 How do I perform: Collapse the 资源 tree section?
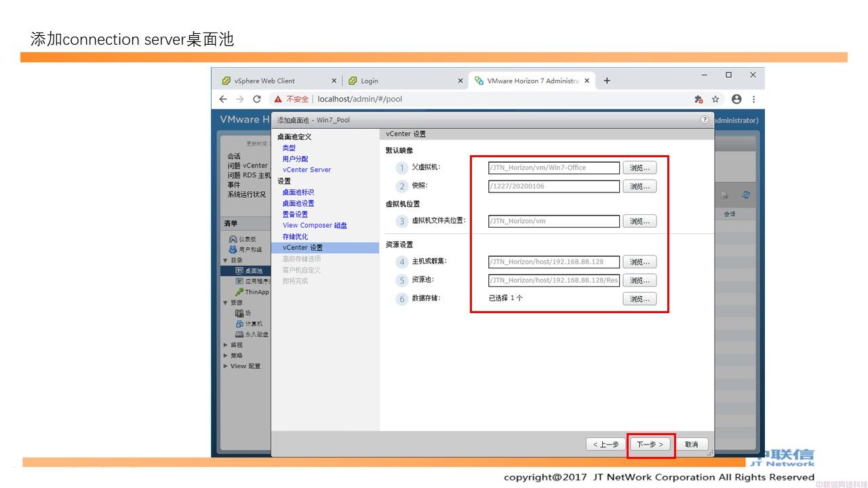[226, 302]
